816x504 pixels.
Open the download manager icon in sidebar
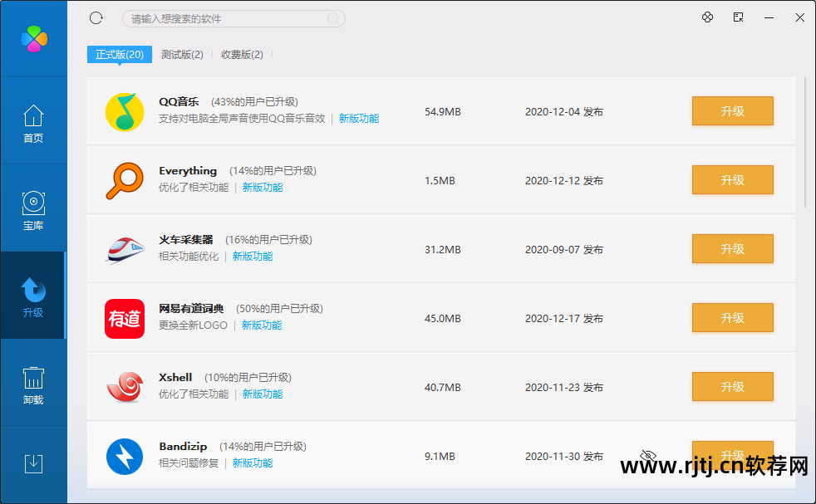coord(33,463)
